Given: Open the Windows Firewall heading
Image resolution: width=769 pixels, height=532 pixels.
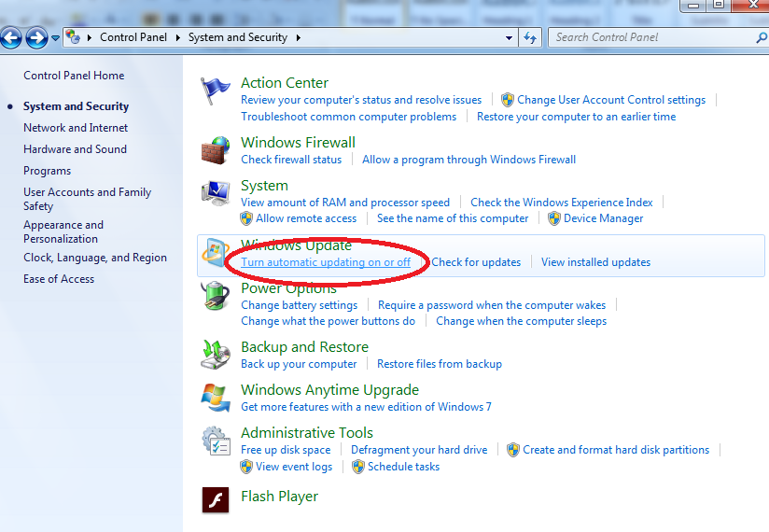Looking at the screenshot, I should point(299,143).
